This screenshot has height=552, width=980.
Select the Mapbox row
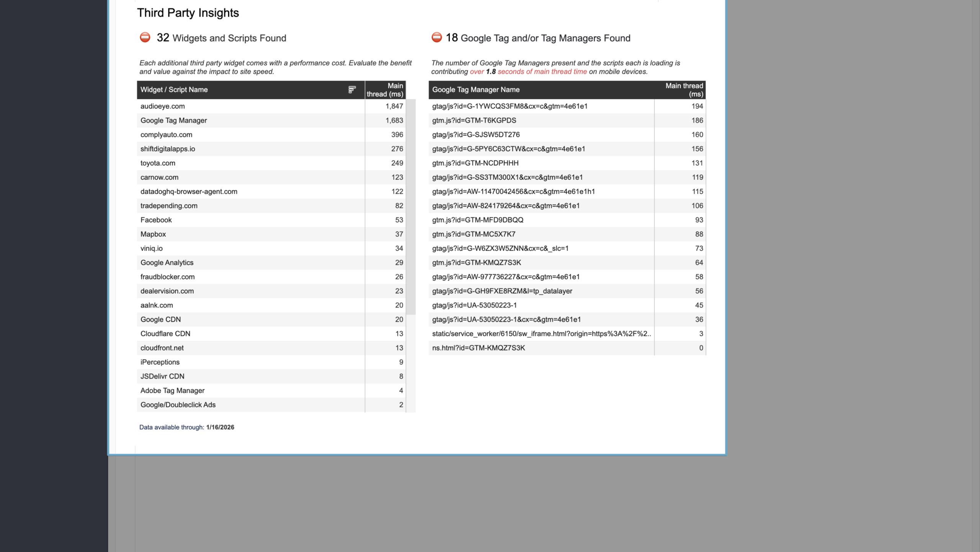[x=271, y=234]
